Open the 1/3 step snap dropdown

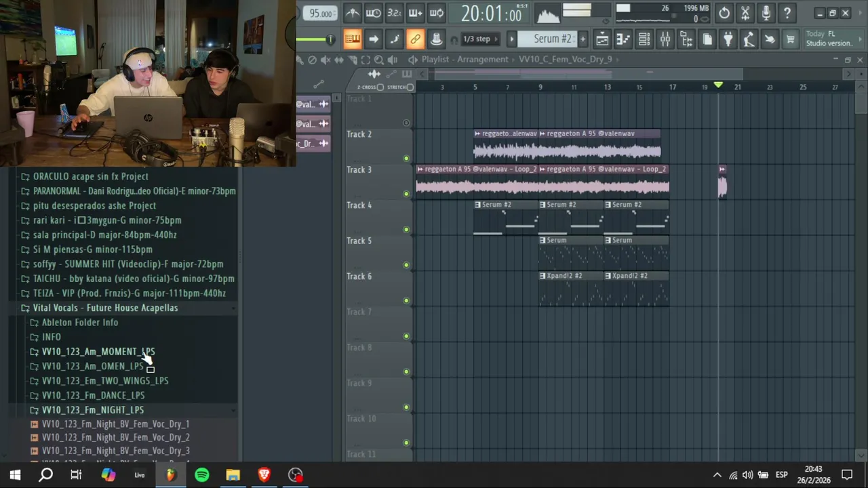[481, 39]
